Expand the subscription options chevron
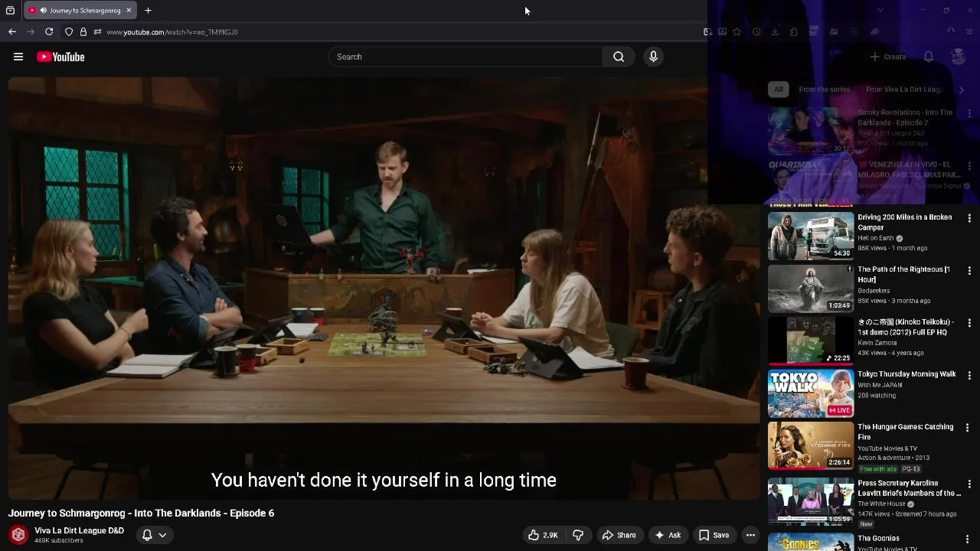This screenshot has width=980, height=551. click(x=162, y=535)
